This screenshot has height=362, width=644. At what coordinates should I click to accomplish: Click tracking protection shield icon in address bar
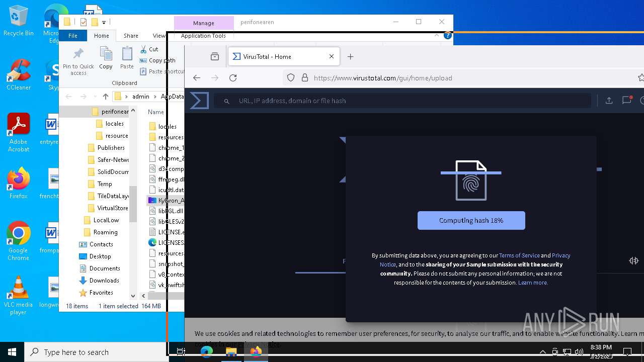pyautogui.click(x=291, y=78)
